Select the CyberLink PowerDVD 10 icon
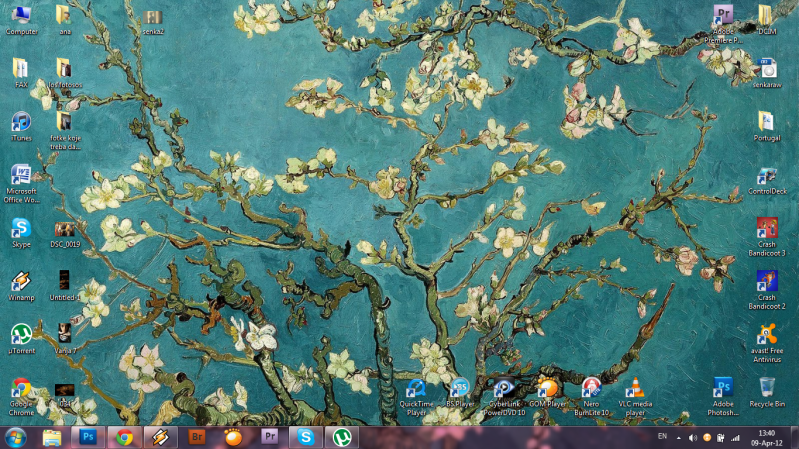This screenshot has height=449, width=799. point(504,388)
